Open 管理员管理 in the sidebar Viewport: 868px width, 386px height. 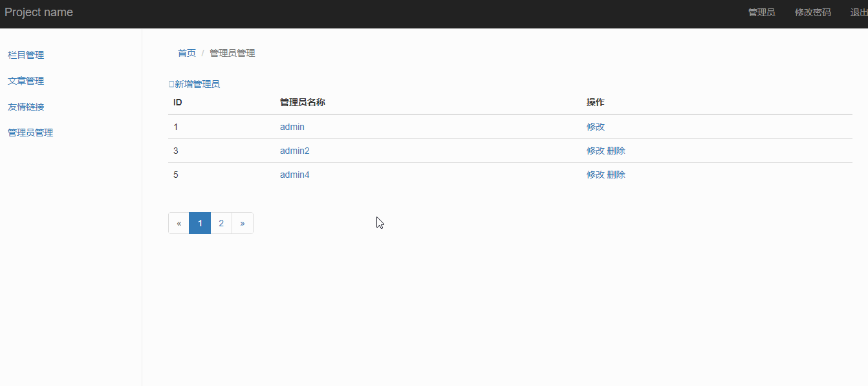pyautogui.click(x=30, y=133)
